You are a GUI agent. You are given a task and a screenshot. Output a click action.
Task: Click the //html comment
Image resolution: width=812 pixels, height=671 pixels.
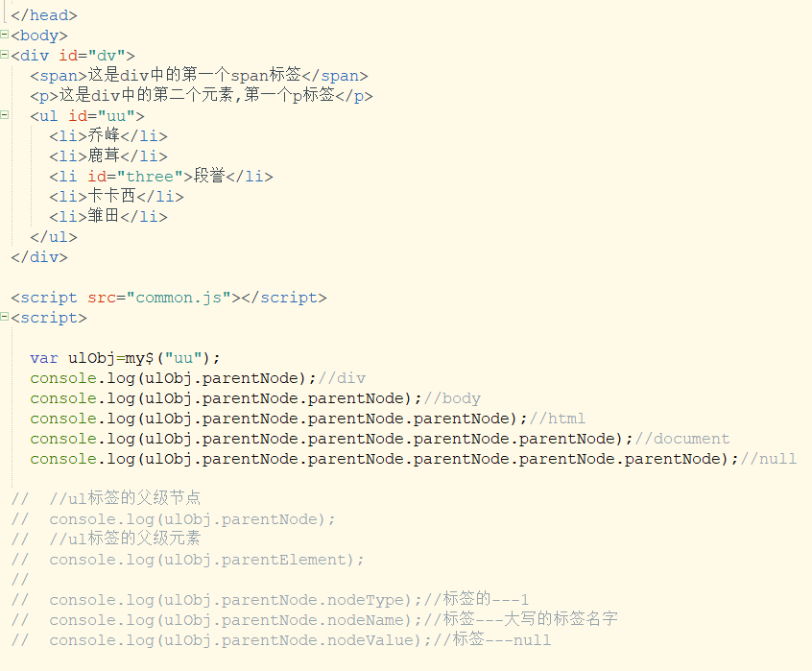click(558, 419)
